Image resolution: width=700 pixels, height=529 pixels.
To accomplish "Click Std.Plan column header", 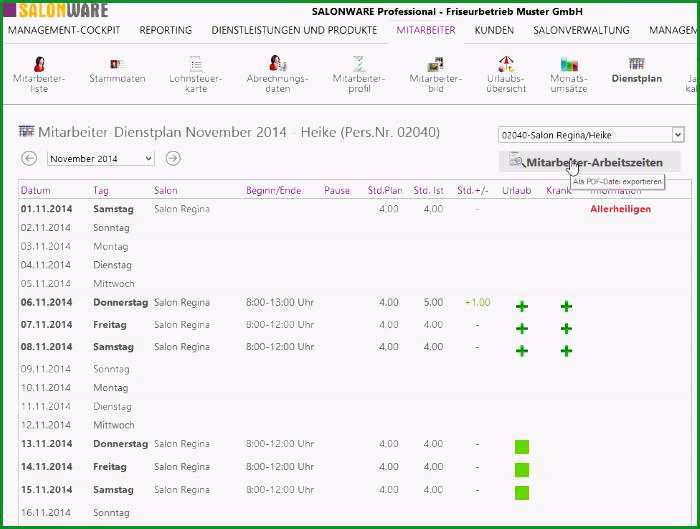I will coord(385,191).
